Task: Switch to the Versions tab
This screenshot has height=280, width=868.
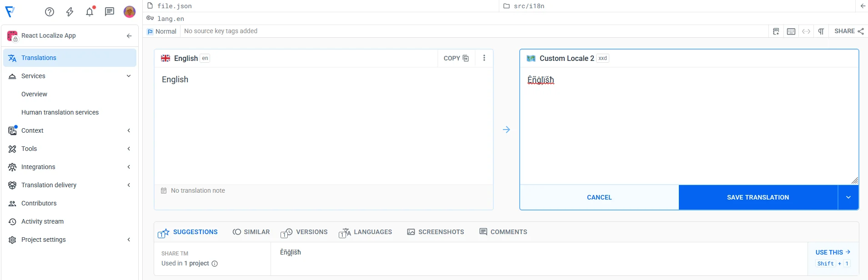Action: pyautogui.click(x=304, y=232)
